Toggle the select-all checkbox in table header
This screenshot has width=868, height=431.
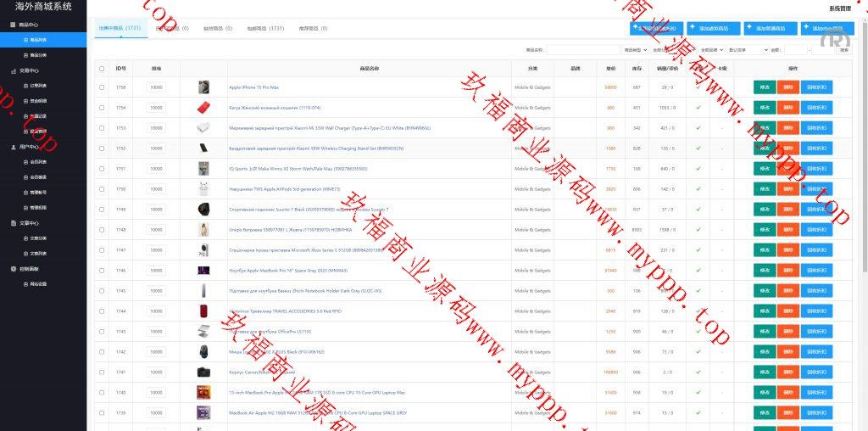(x=102, y=69)
